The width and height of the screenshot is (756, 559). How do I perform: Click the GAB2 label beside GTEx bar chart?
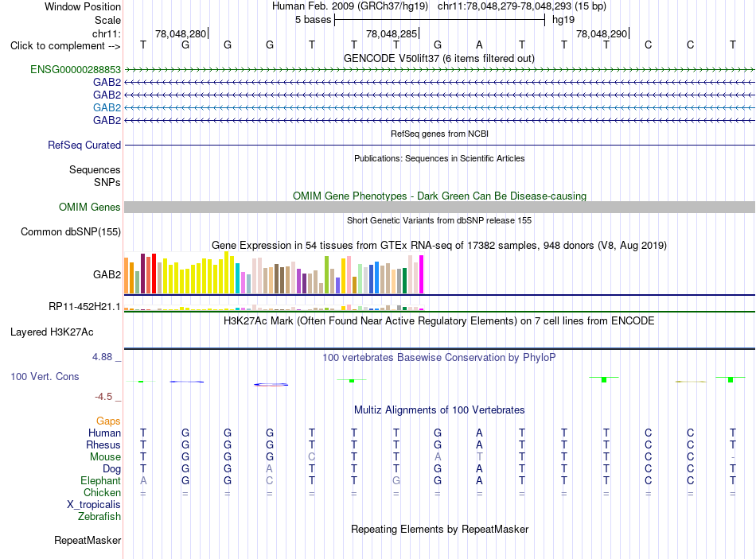pos(107,274)
